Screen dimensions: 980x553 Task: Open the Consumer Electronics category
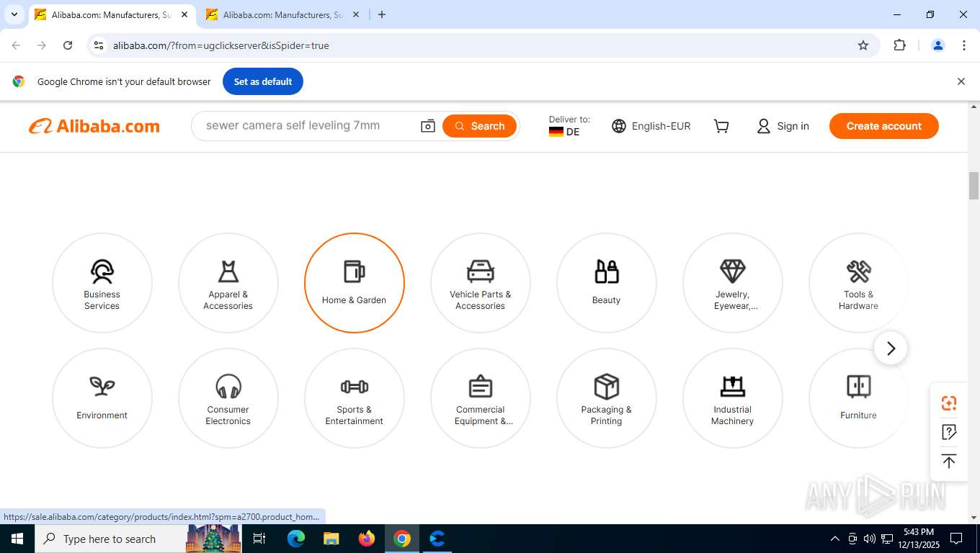228,398
